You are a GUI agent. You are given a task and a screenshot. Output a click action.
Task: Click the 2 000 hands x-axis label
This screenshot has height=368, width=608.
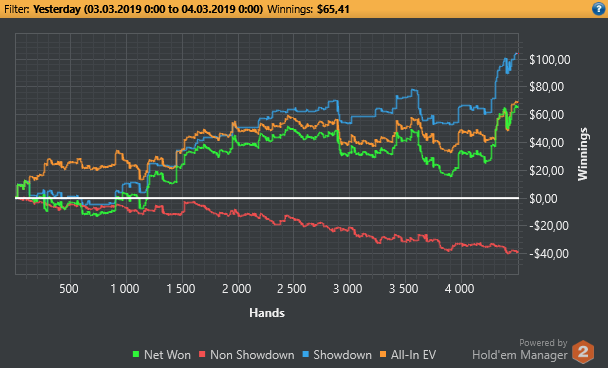pyautogui.click(x=237, y=289)
